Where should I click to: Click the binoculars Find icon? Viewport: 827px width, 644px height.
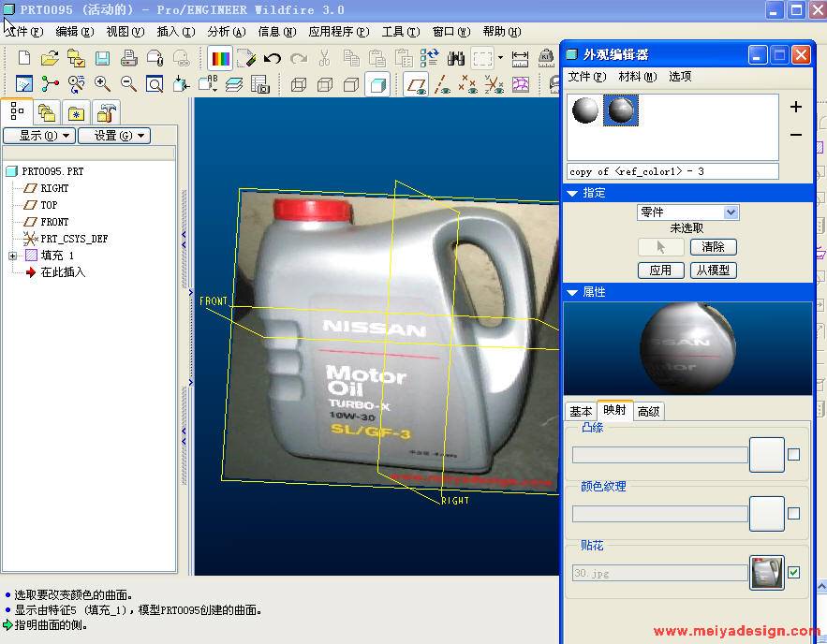(x=456, y=58)
